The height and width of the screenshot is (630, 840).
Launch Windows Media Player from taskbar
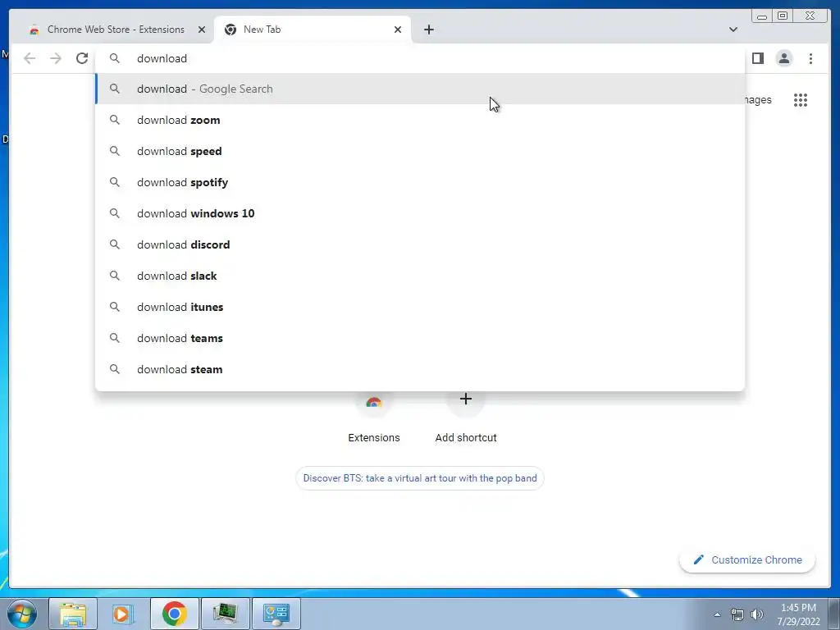[x=121, y=614]
